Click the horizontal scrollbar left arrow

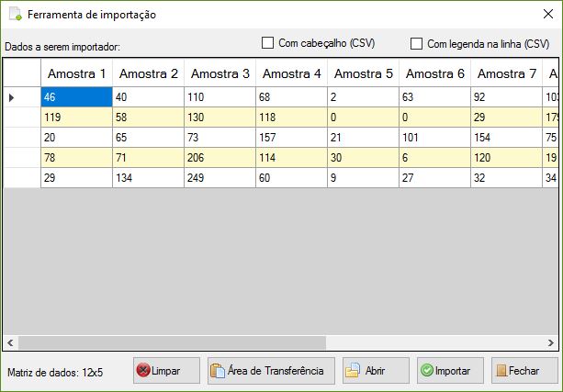click(x=11, y=342)
